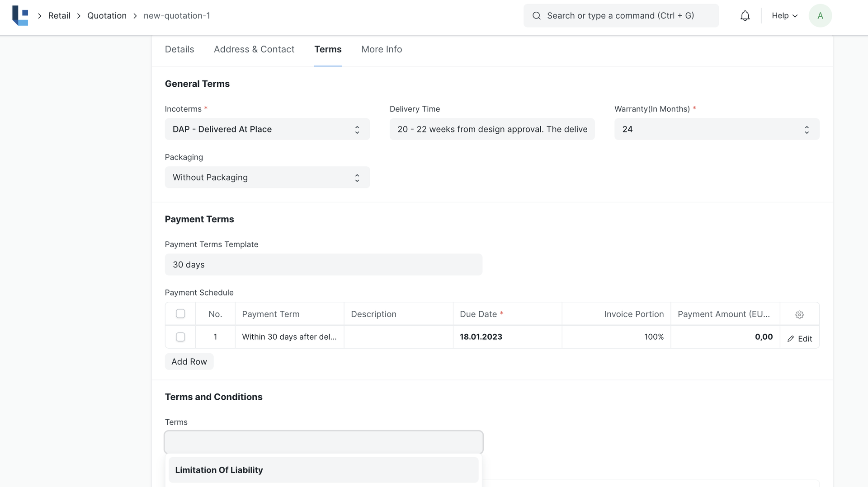The height and width of the screenshot is (487, 868).
Task: Go to Retail breadcrumb link
Action: pos(59,16)
